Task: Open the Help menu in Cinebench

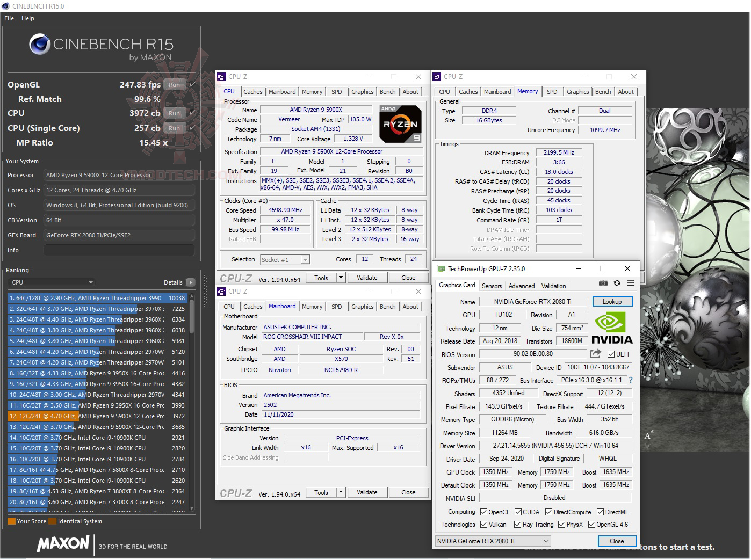Action: pyautogui.click(x=28, y=18)
